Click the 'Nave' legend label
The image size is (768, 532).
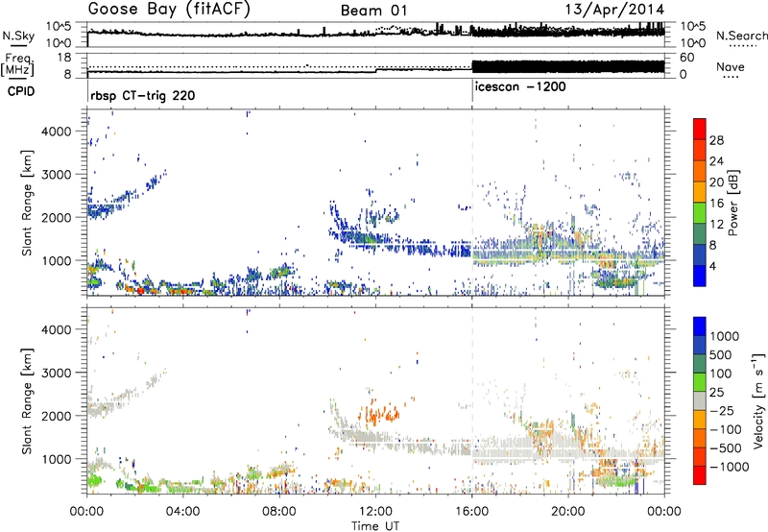[x=731, y=66]
